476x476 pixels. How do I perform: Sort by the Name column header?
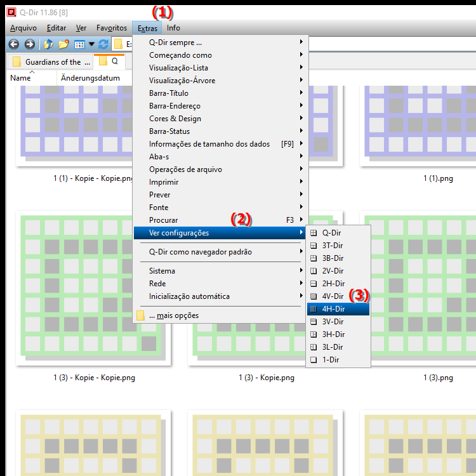(31, 78)
